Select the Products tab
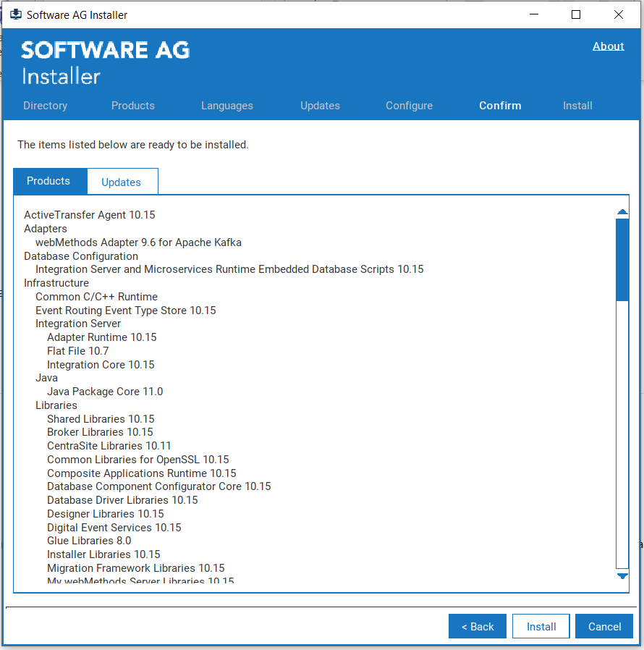Viewport: 644px width, 650px height. pyautogui.click(x=48, y=181)
